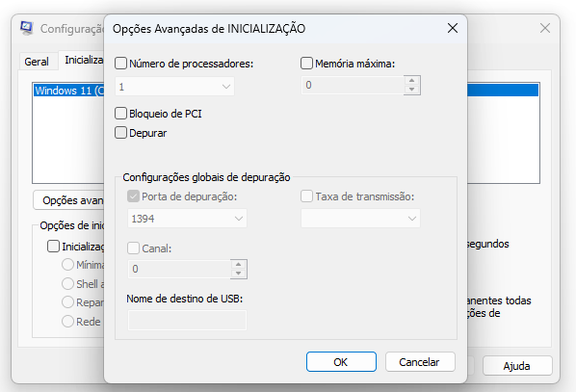Select the Inicialização tab
The image size is (576, 392).
click(x=84, y=60)
